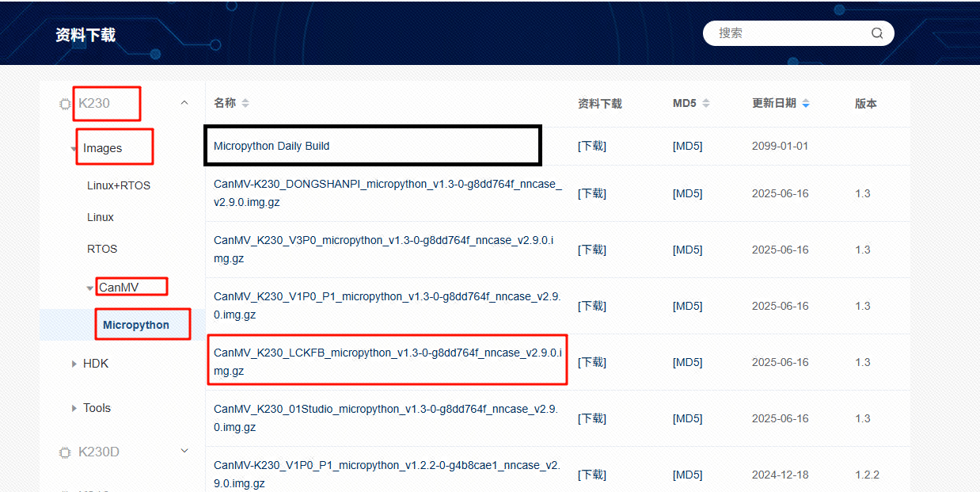Download V1P0_P1 v1.2.2 image via [下载]
Viewport: 980px width, 492px height.
click(x=592, y=475)
